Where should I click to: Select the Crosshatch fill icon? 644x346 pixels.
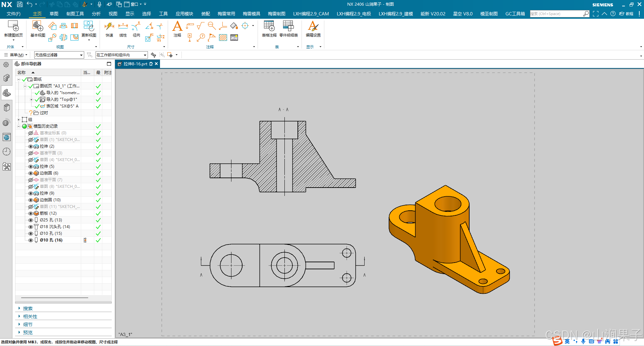223,38
